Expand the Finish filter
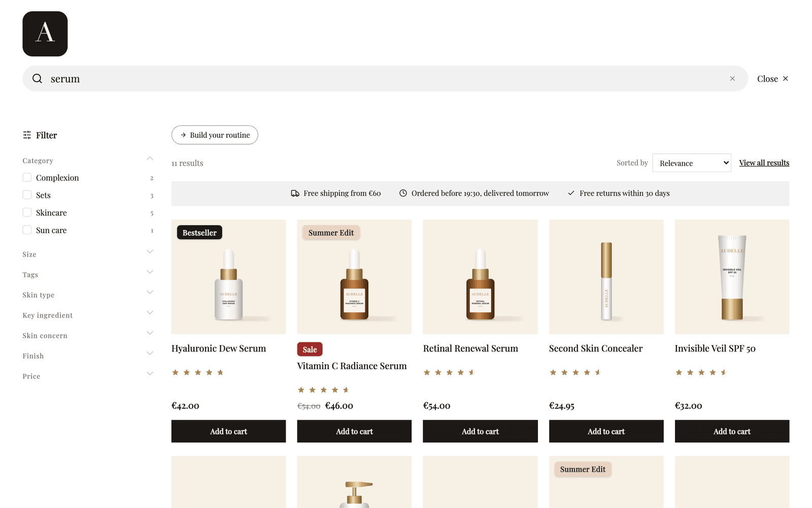The height and width of the screenshot is (508, 812). (150, 353)
